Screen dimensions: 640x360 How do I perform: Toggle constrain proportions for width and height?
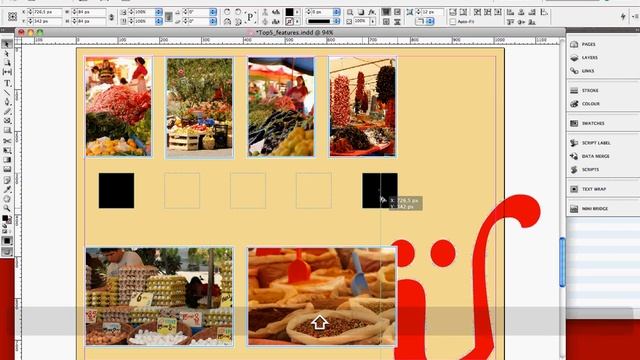pos(111,17)
